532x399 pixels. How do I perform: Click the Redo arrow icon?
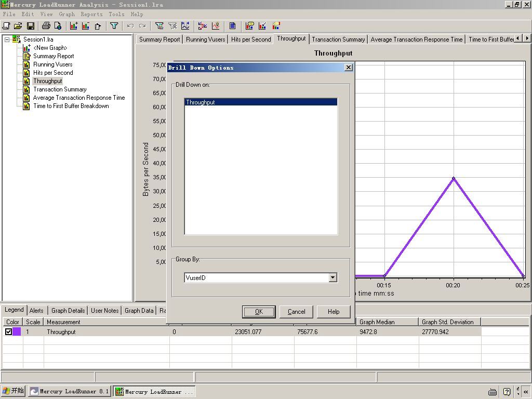pos(142,26)
